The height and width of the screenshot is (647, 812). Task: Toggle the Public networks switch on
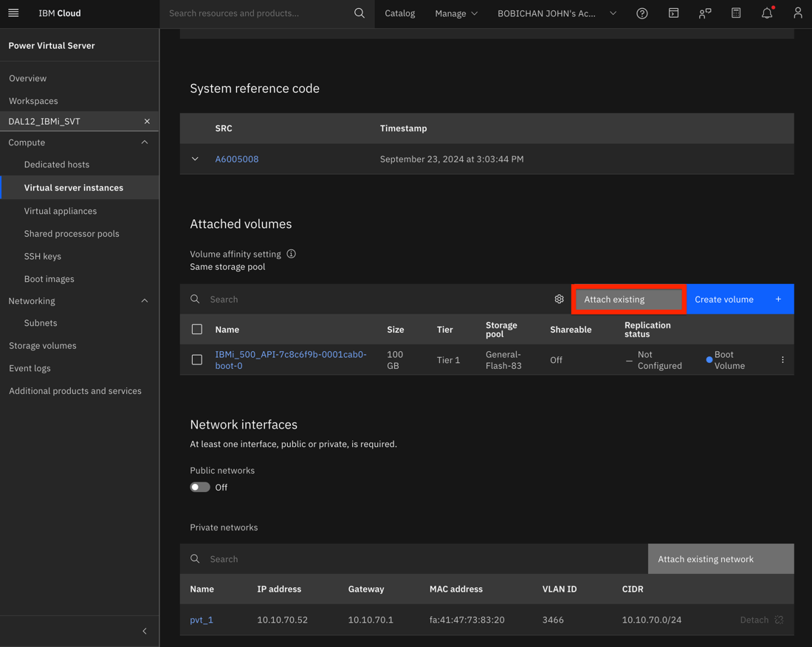[199, 487]
